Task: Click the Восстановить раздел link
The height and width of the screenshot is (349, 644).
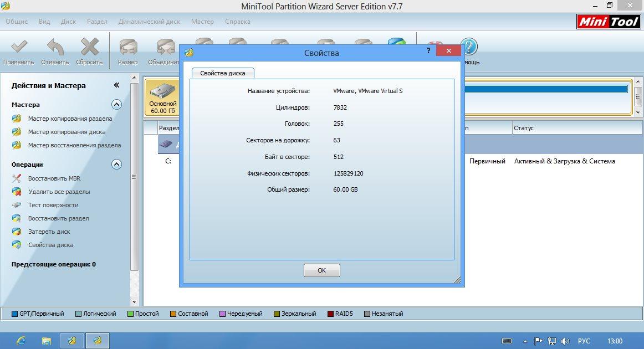Action: [59, 218]
